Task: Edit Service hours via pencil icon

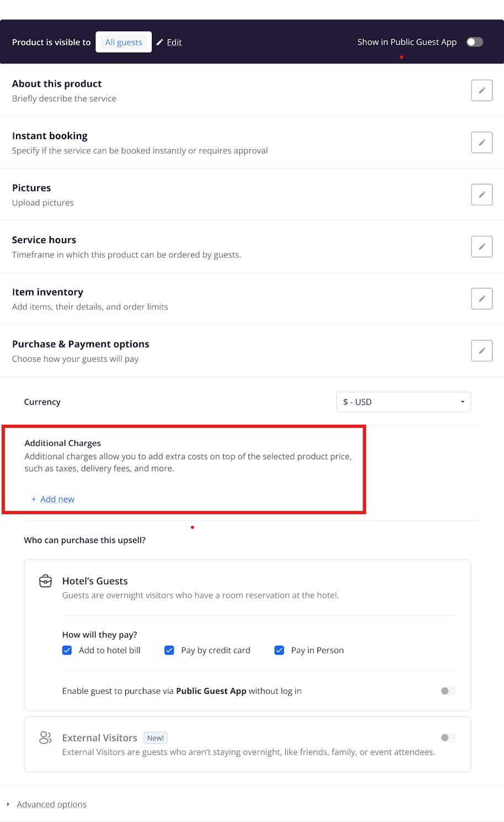Action: [x=481, y=246]
